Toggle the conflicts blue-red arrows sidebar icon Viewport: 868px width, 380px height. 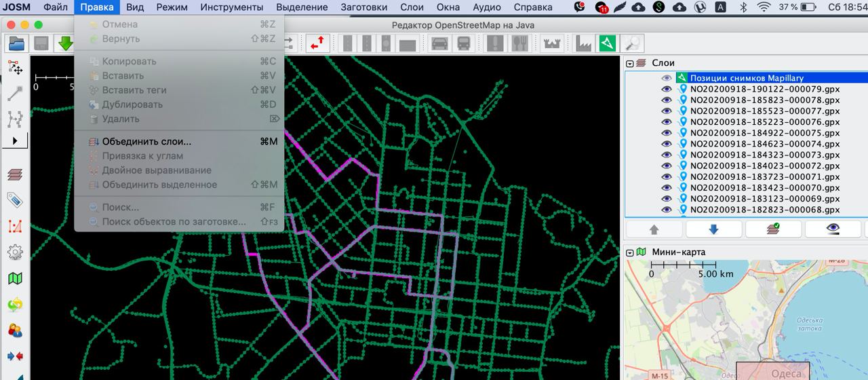pos(15,356)
